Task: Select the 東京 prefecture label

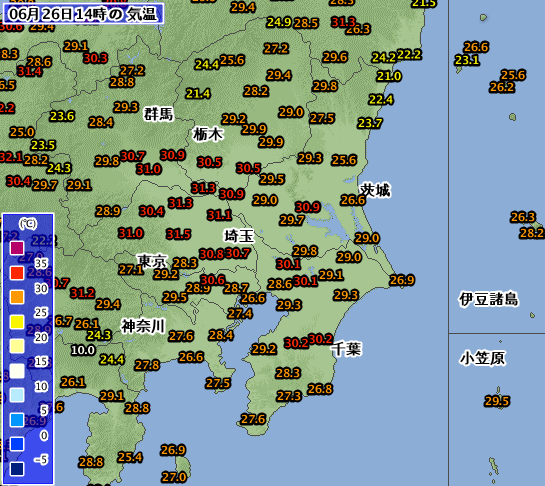Action: click(x=152, y=261)
